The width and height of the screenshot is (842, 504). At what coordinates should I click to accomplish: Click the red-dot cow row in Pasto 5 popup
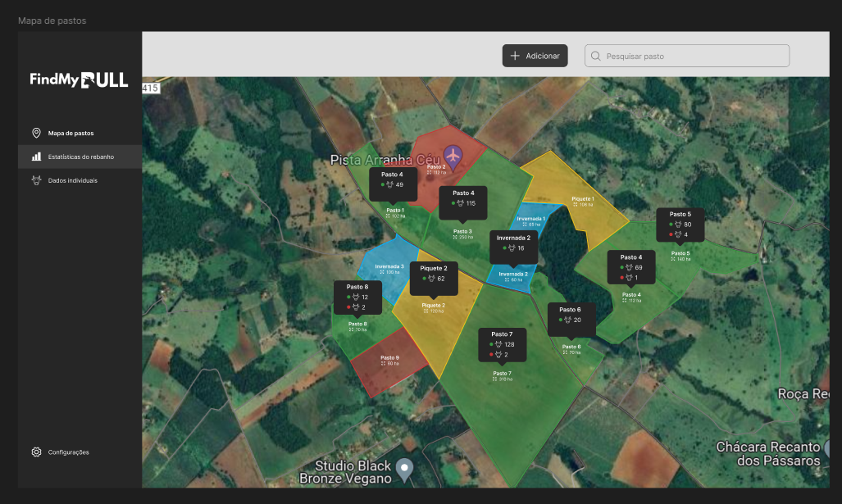click(x=680, y=234)
